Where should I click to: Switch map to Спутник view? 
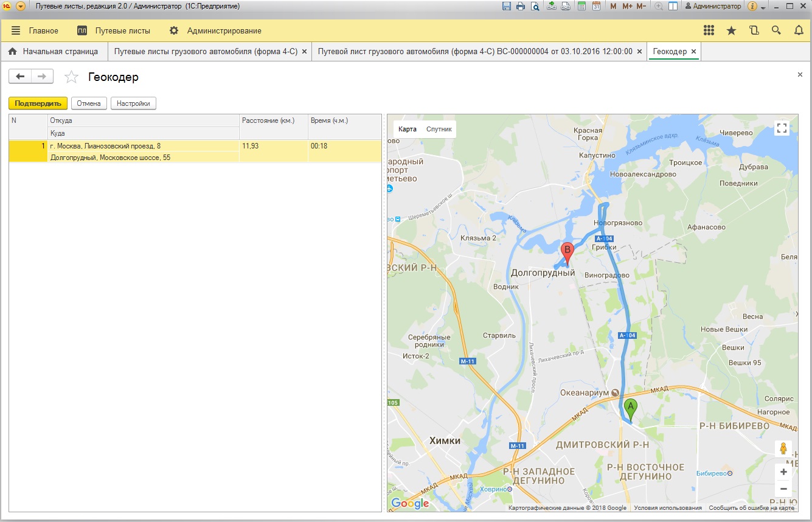click(439, 129)
